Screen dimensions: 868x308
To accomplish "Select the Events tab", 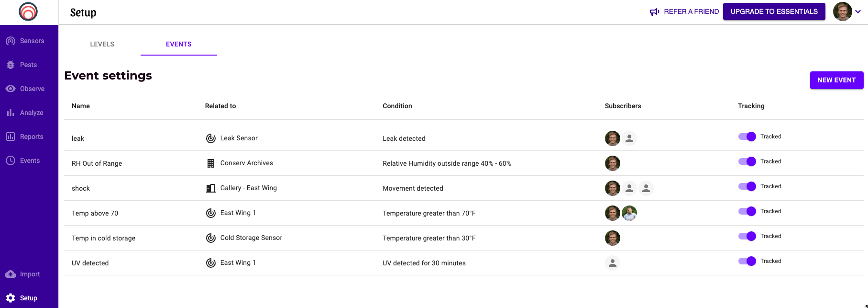I will [179, 44].
